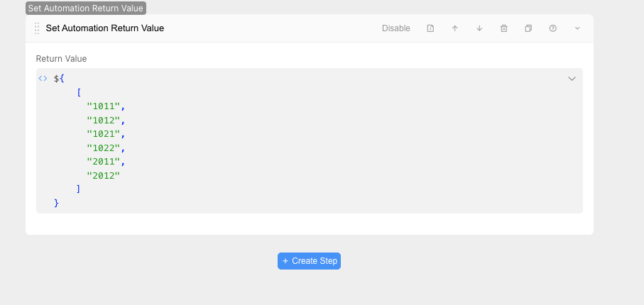
Task: Collapse the step using header chevron
Action: [x=577, y=28]
